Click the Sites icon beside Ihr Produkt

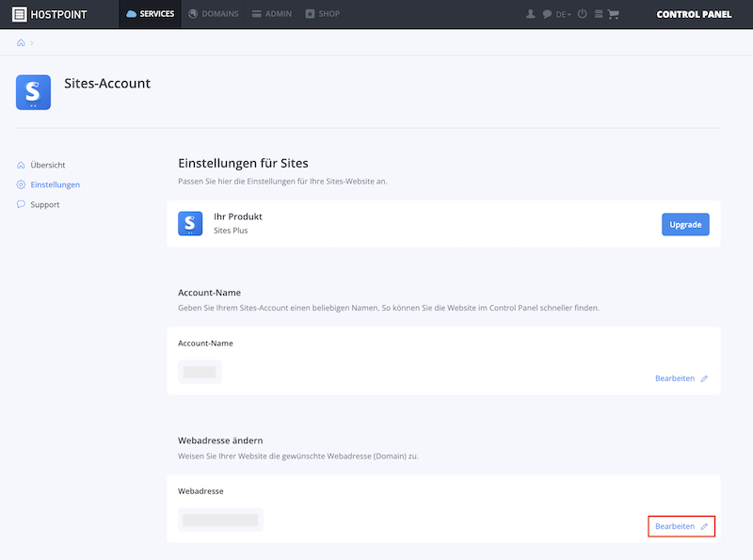tap(190, 223)
